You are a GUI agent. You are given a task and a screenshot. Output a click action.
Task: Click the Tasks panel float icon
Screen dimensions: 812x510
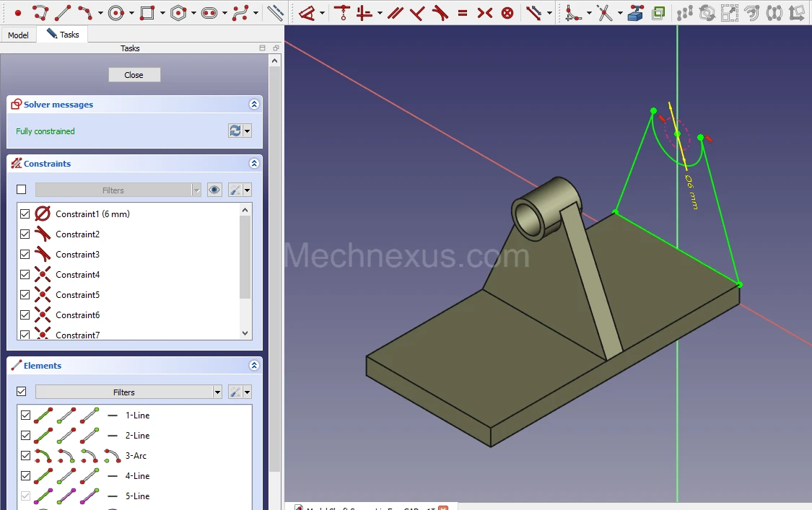click(276, 48)
